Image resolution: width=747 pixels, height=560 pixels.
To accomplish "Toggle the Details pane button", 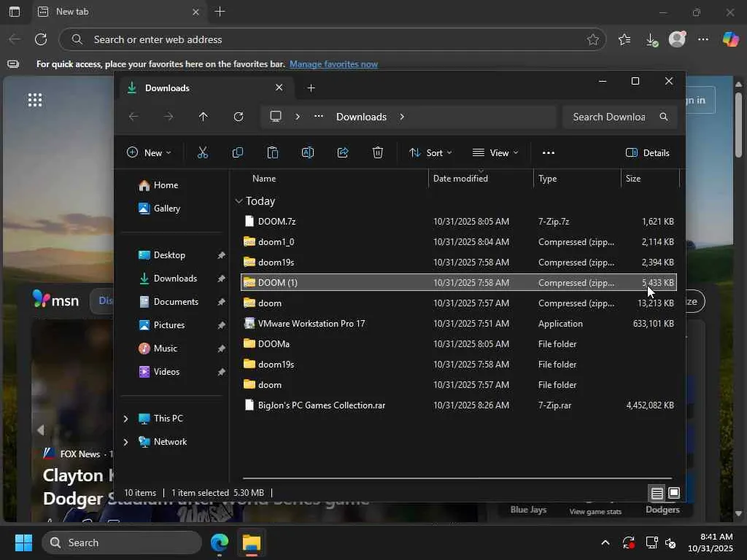I will tap(648, 152).
